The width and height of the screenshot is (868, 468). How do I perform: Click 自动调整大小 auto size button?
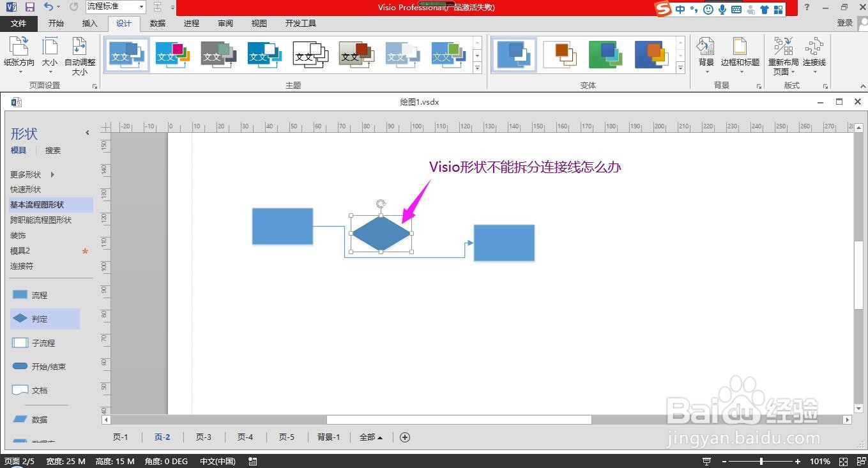coord(80,56)
